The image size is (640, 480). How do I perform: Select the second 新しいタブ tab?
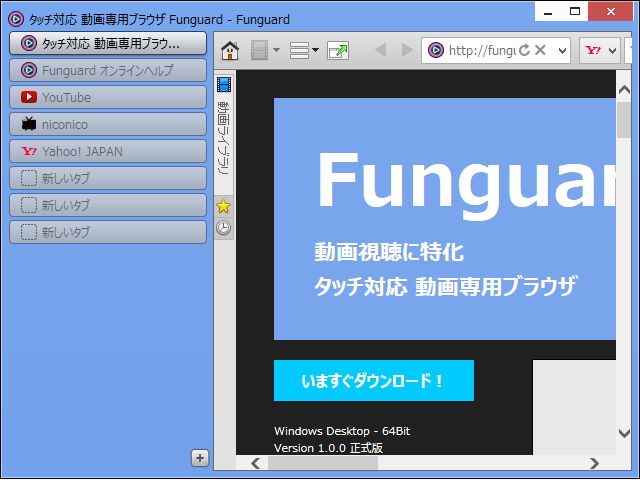[108, 205]
